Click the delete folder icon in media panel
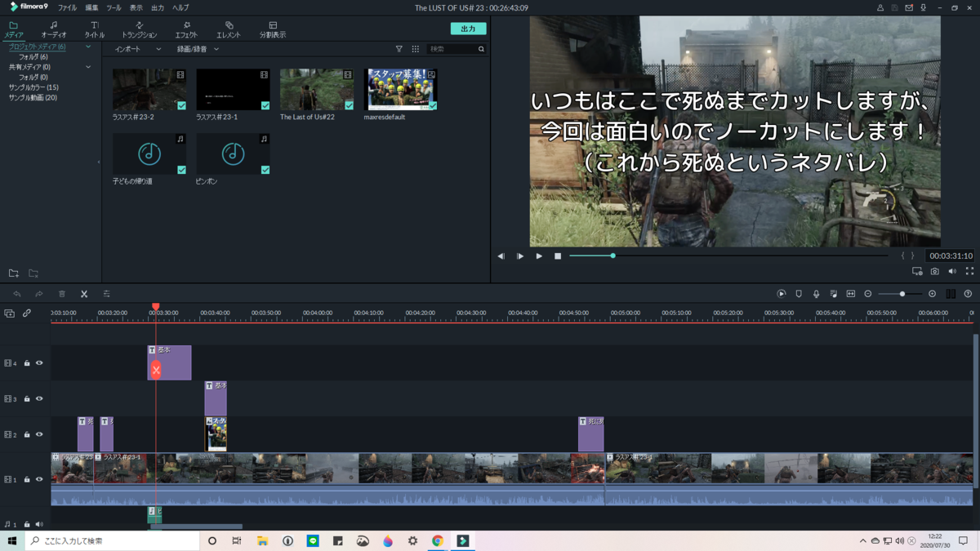The image size is (980, 551). point(33,273)
